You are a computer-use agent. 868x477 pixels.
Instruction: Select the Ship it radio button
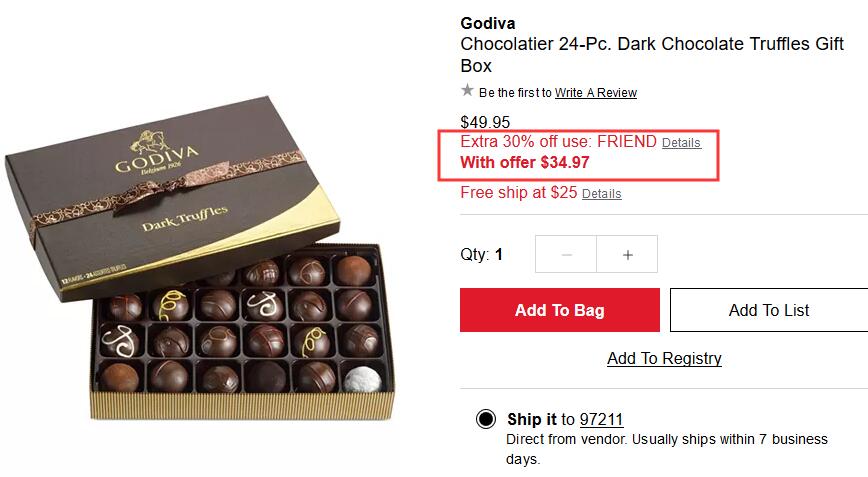click(x=486, y=419)
